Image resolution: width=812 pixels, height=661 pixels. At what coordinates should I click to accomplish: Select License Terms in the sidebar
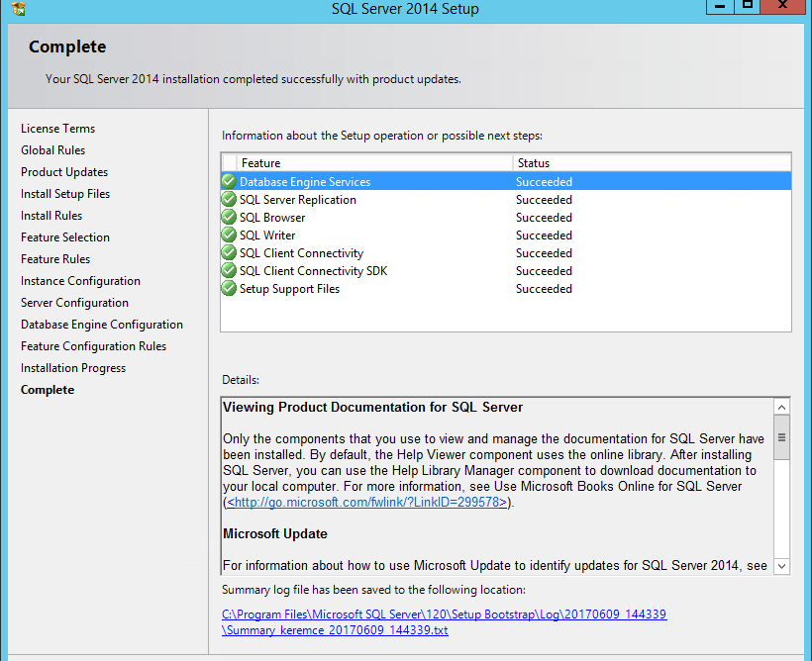point(56,128)
